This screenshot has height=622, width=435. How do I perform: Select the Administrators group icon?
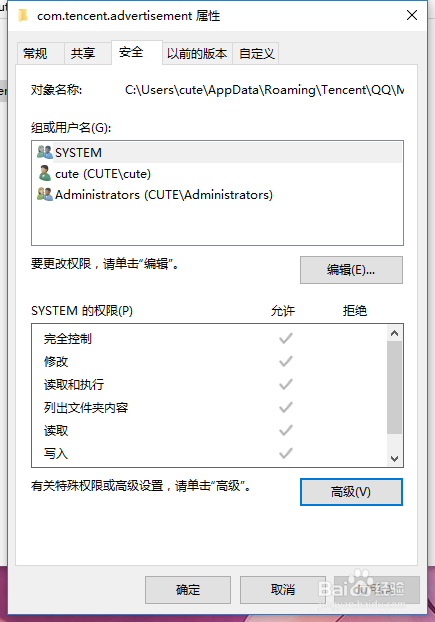point(44,194)
